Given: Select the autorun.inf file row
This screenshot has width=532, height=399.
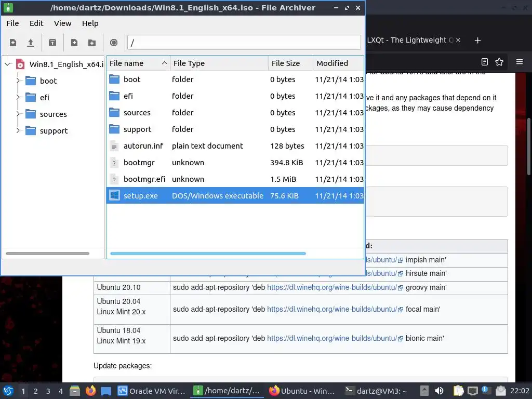Looking at the screenshot, I should (x=235, y=146).
